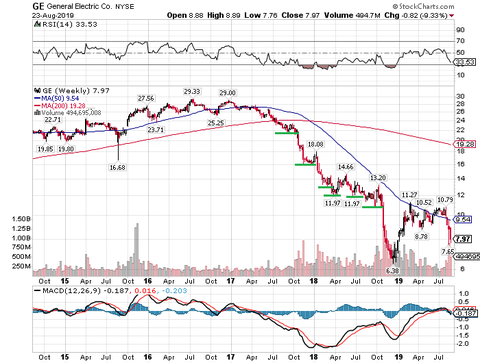Click the RSI(14) 33.53 indicator label
Screen dimensions: 480x363
pyautogui.click(x=70, y=24)
